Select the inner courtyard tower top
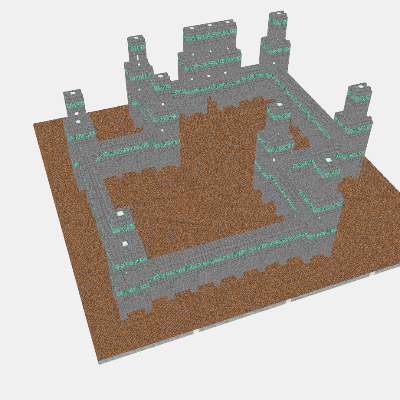400x400 pixels. [x=279, y=107]
